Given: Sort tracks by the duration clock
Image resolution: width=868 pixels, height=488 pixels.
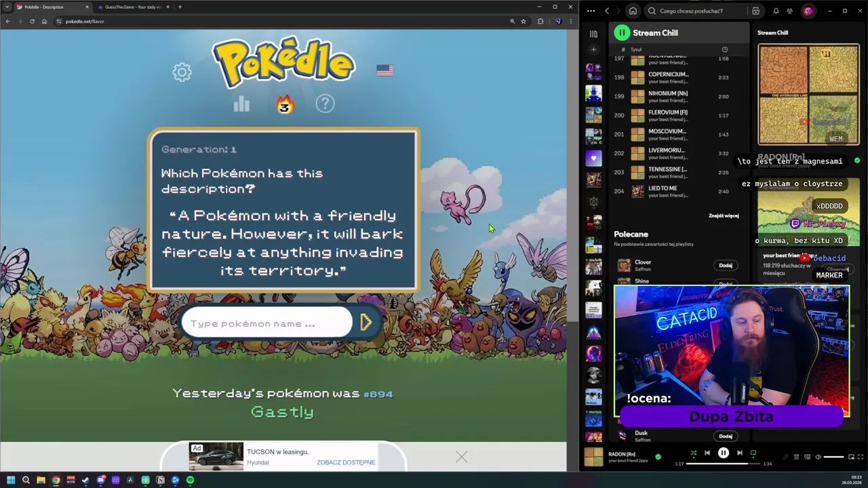Looking at the screenshot, I should pyautogui.click(x=724, y=49).
